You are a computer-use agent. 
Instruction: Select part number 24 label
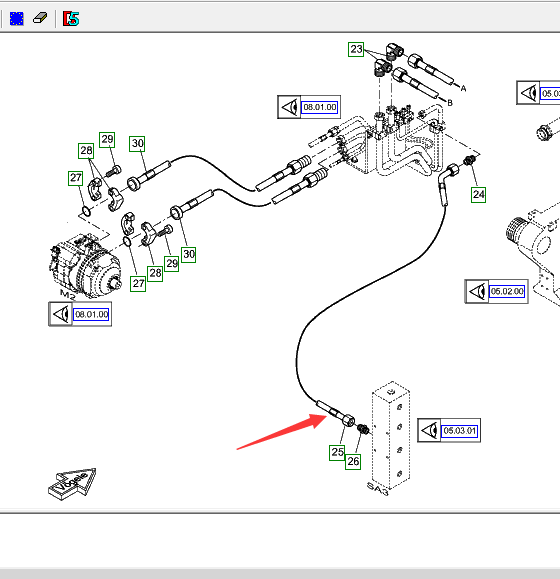[478, 195]
